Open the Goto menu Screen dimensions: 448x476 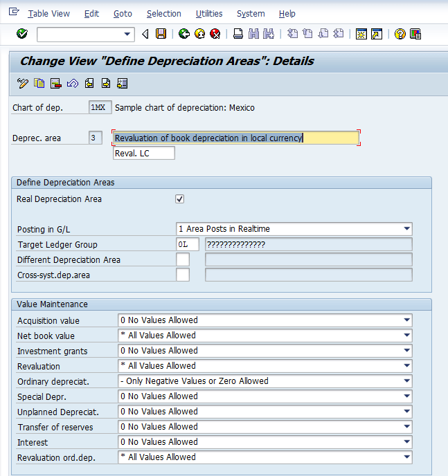pos(123,13)
